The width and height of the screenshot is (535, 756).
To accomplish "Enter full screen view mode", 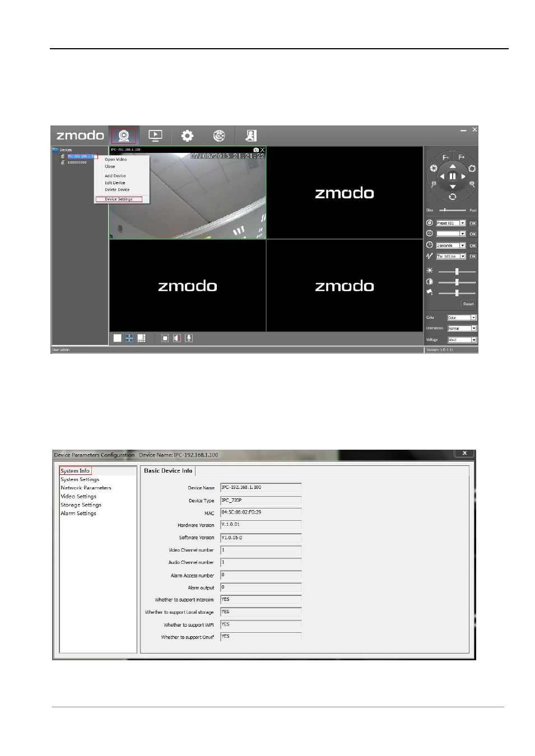I will (165, 338).
